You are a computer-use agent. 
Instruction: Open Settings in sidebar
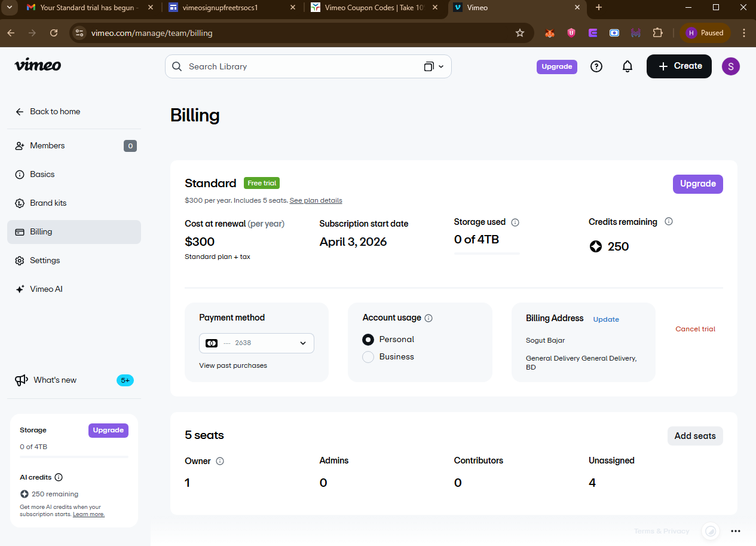pos(74,261)
